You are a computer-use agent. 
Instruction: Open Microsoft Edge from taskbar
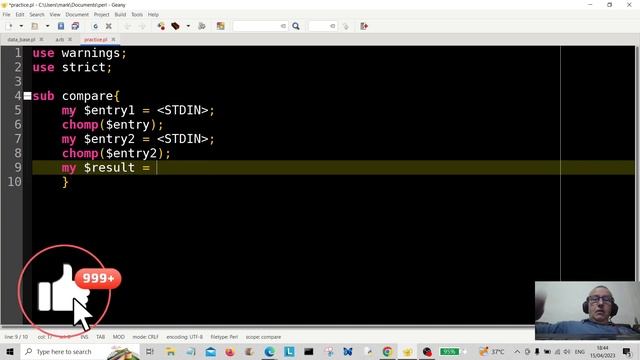[269, 352]
